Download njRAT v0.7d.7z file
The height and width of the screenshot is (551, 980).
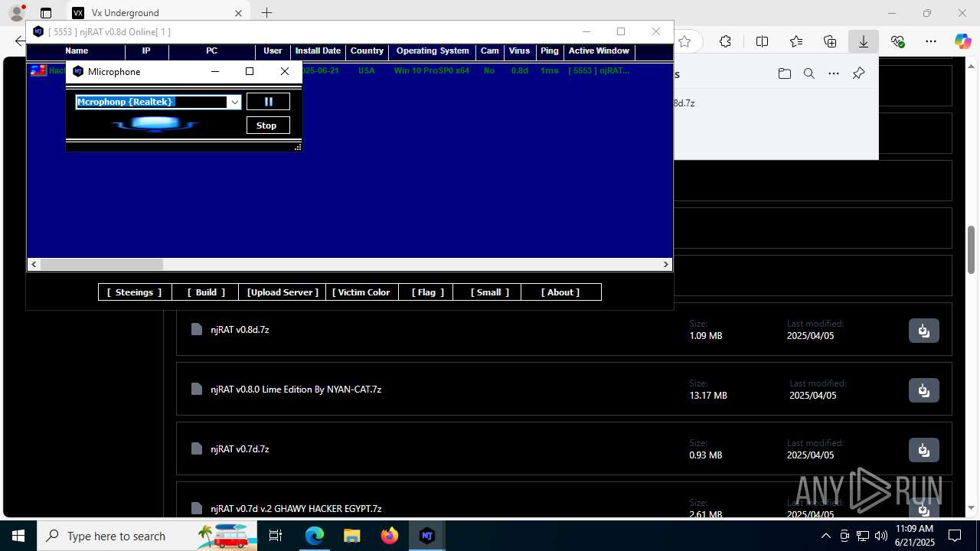click(x=923, y=450)
